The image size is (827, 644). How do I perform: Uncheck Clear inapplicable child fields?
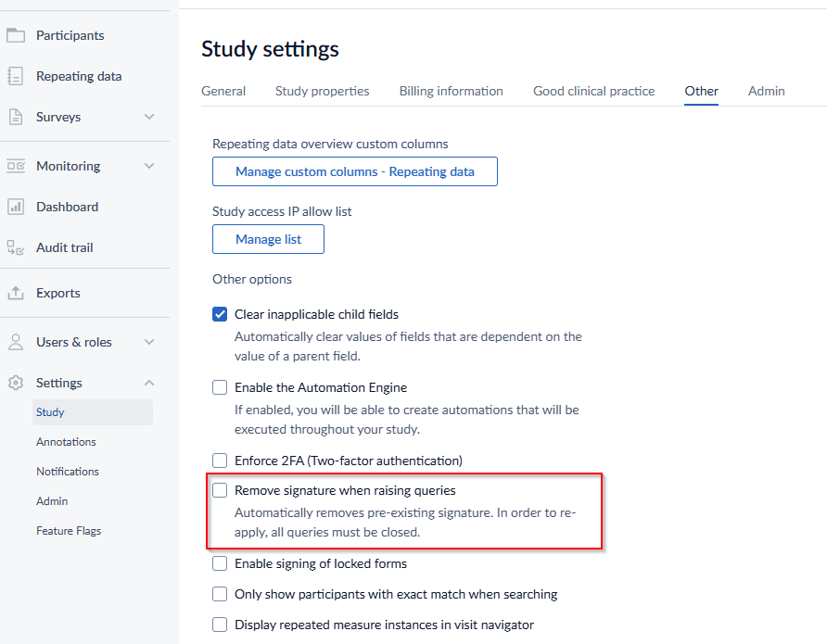click(220, 314)
